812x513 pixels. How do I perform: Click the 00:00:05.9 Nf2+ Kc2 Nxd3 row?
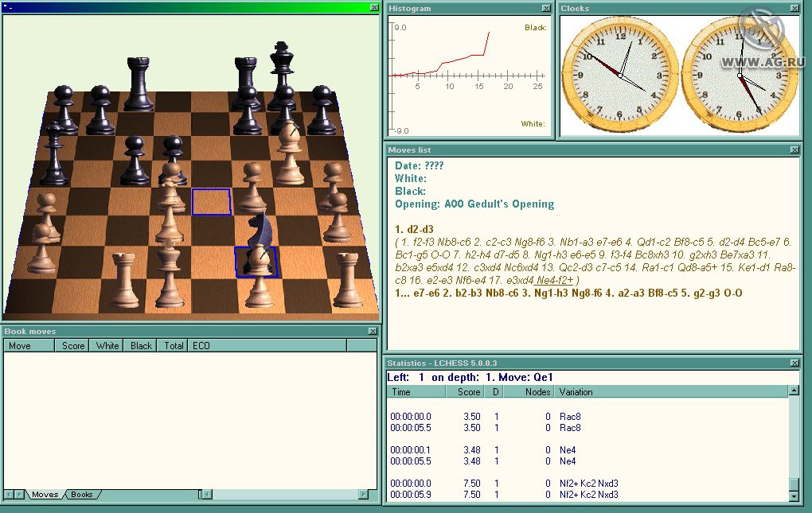(x=588, y=495)
